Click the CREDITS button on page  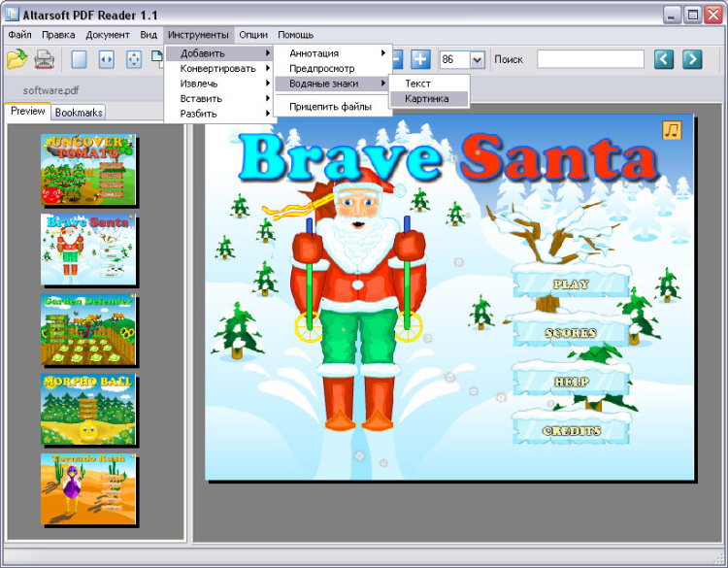tap(572, 429)
